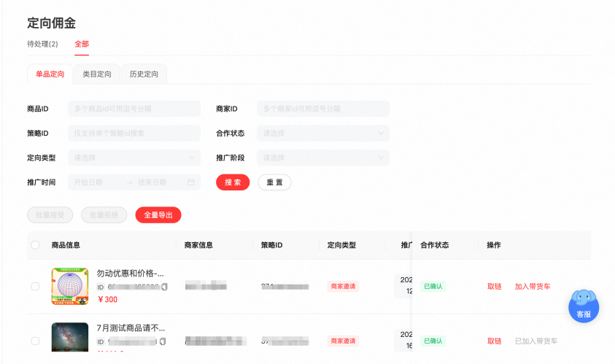
Task: Click the calendar icon in 推广时间 field
Action: [x=191, y=182]
